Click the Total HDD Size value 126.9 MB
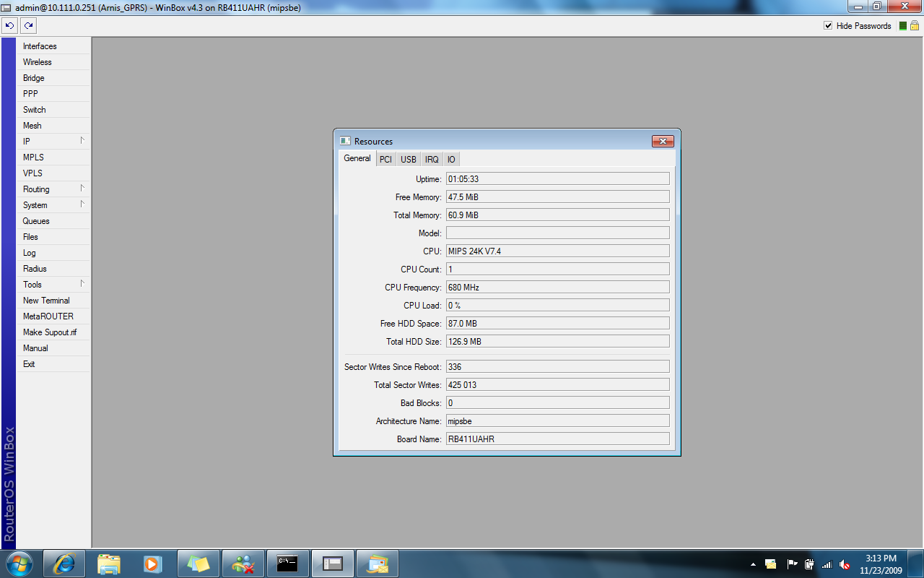This screenshot has width=924, height=578. point(557,342)
